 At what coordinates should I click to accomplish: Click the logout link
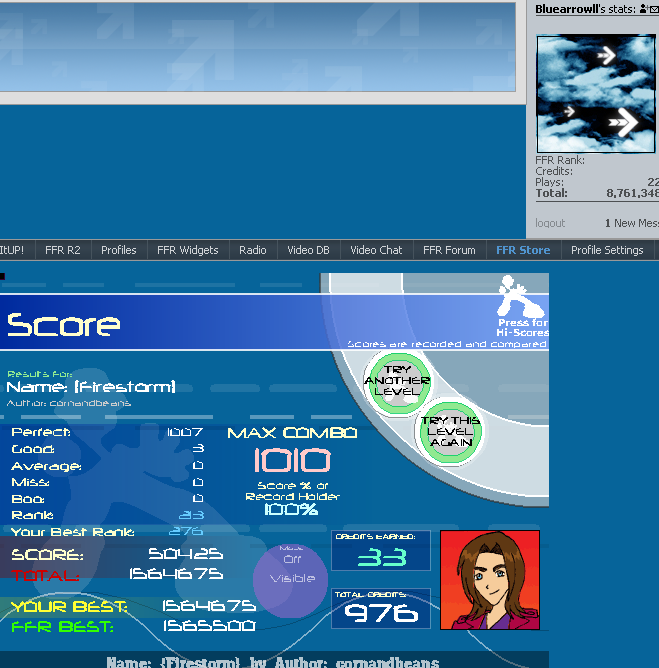550,223
